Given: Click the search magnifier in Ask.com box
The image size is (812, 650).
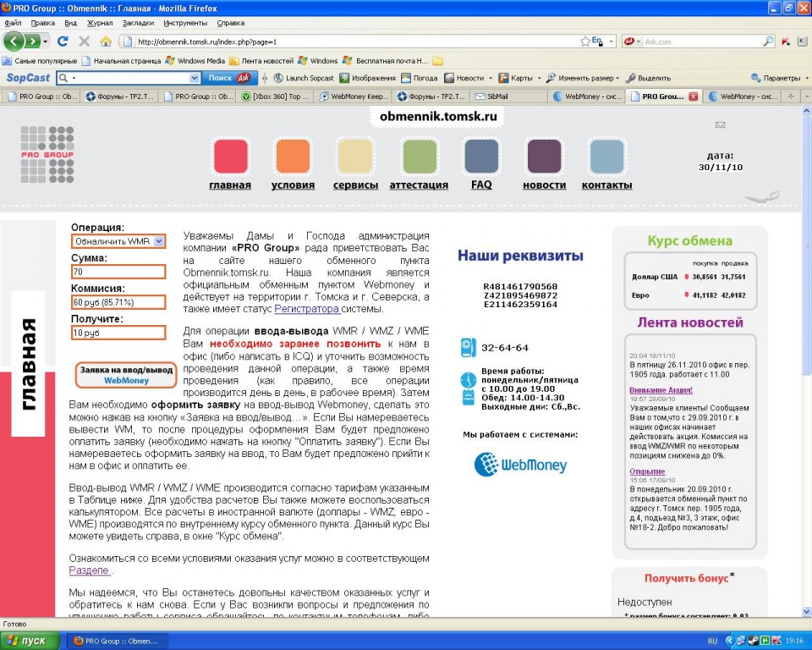Looking at the screenshot, I should 768,41.
